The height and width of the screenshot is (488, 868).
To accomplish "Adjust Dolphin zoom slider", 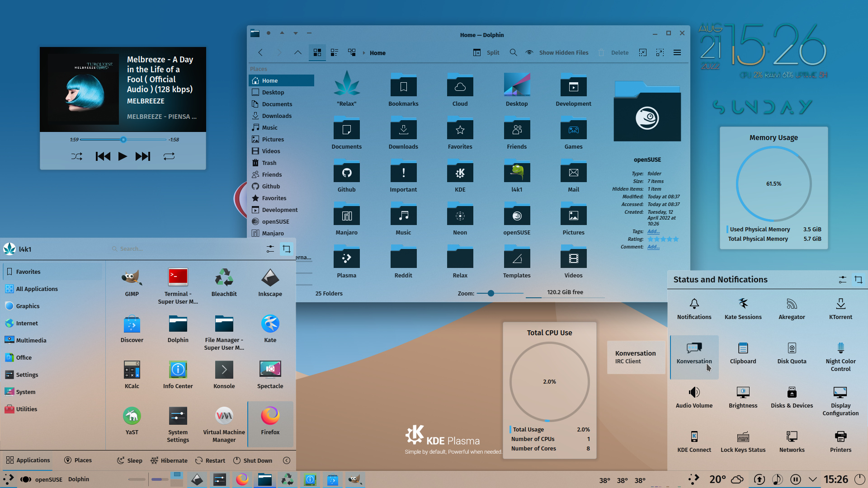I will 500,293.
